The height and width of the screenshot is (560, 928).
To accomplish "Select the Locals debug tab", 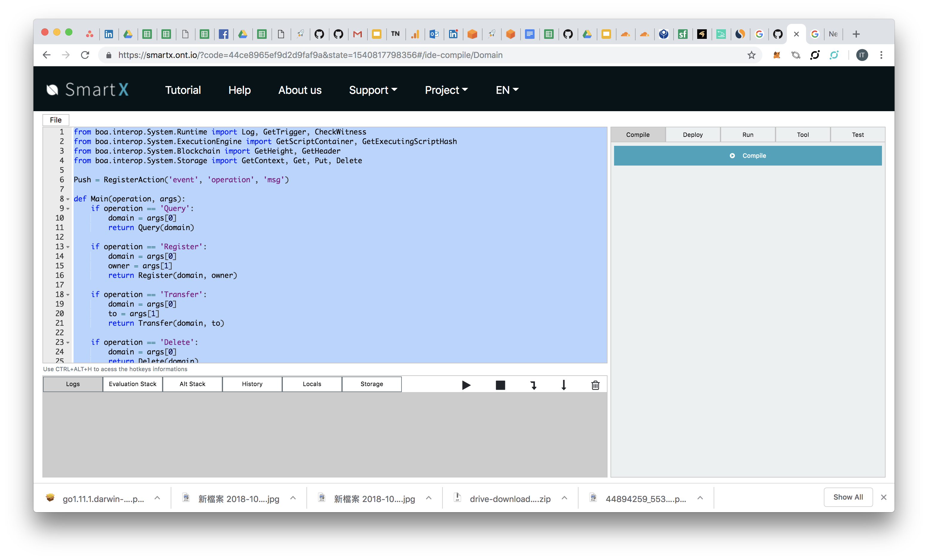I will point(312,384).
